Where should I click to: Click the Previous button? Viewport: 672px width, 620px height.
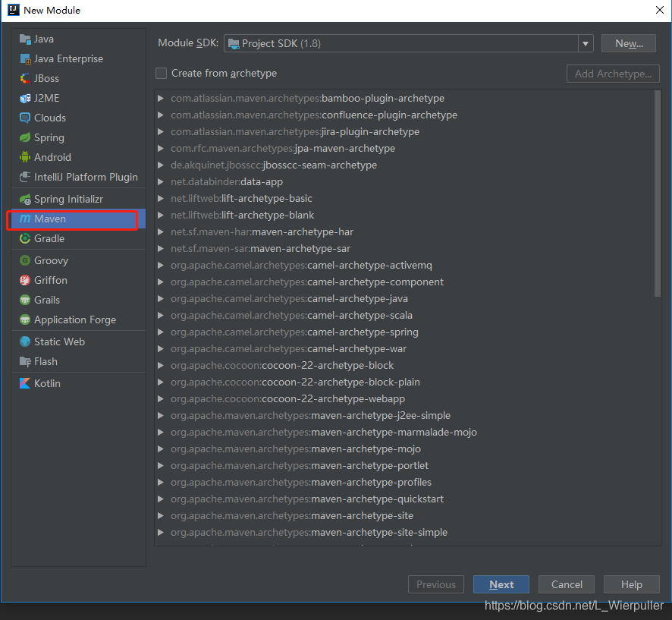click(436, 584)
